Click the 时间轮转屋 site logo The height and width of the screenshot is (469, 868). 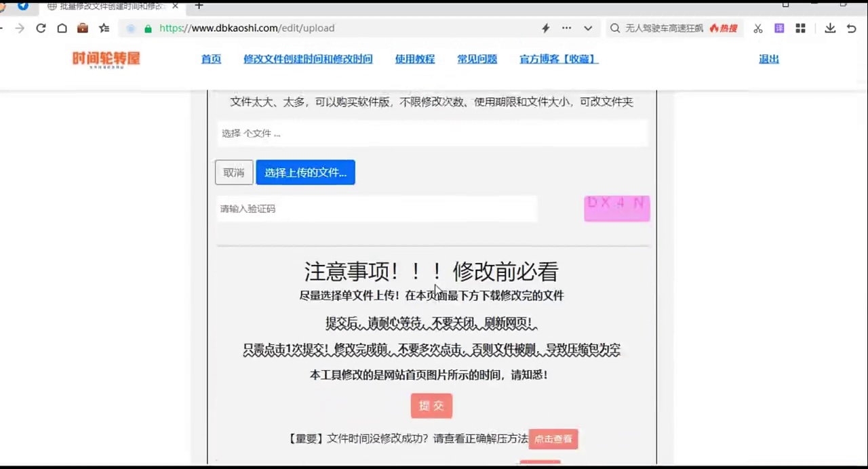106,60
